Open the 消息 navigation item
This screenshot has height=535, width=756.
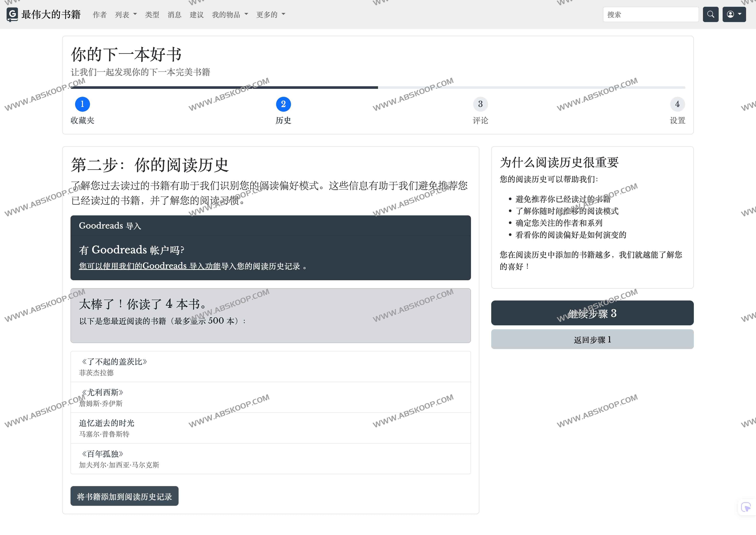(x=174, y=15)
